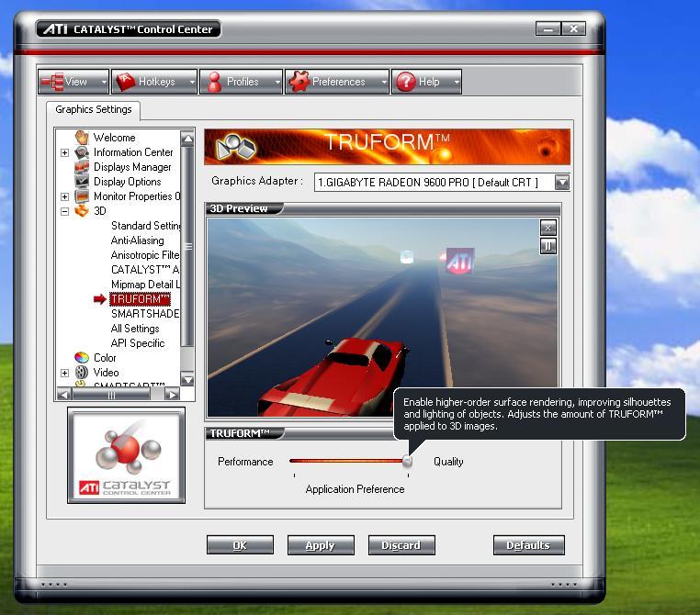Click the 3D Preview car scene
The width and height of the screenshot is (700, 615).
tap(382, 318)
